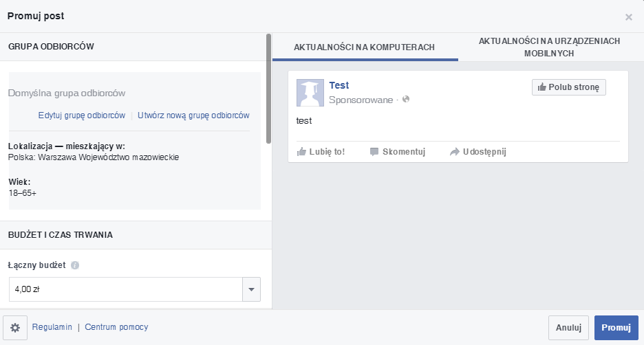Close the Promuj post dialog
Viewport: 644px width, 345px height.
pyautogui.click(x=628, y=17)
